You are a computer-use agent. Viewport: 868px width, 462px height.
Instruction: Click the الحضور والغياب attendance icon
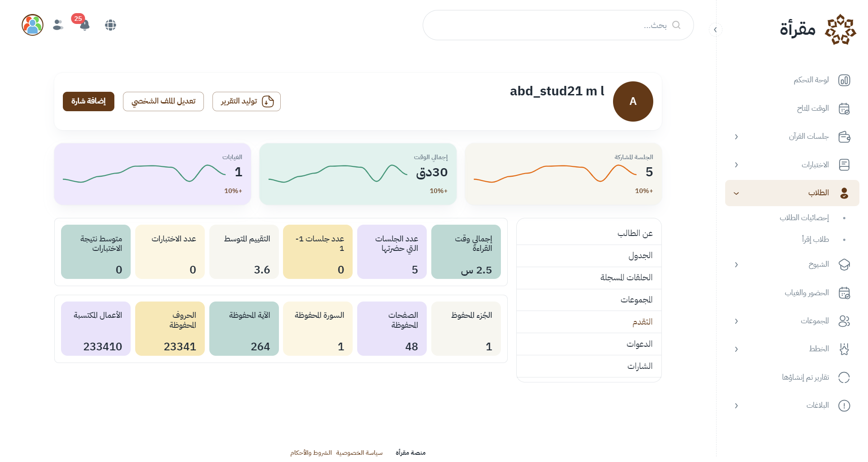[844, 293]
